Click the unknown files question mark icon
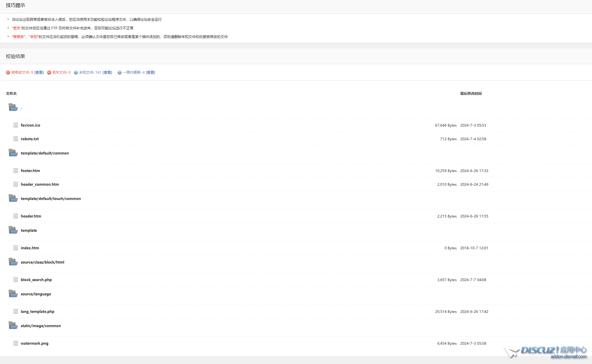Image resolution: width=592 pixels, height=364 pixels. click(x=76, y=73)
